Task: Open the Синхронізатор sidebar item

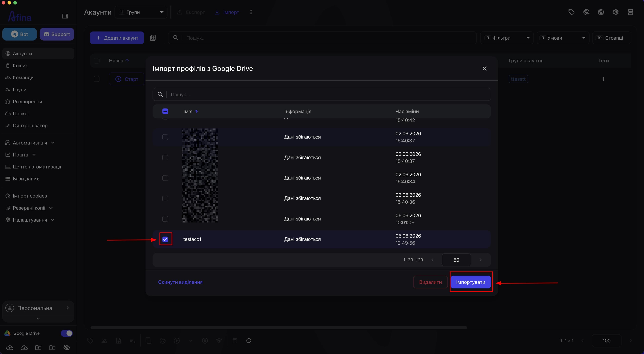Action: [x=38, y=126]
